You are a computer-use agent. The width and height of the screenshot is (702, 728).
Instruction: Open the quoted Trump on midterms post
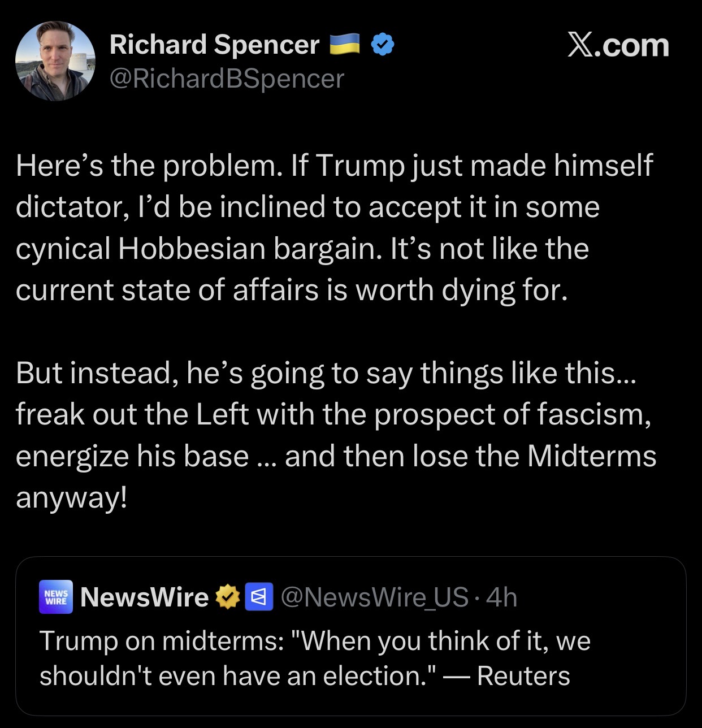pyautogui.click(x=350, y=636)
